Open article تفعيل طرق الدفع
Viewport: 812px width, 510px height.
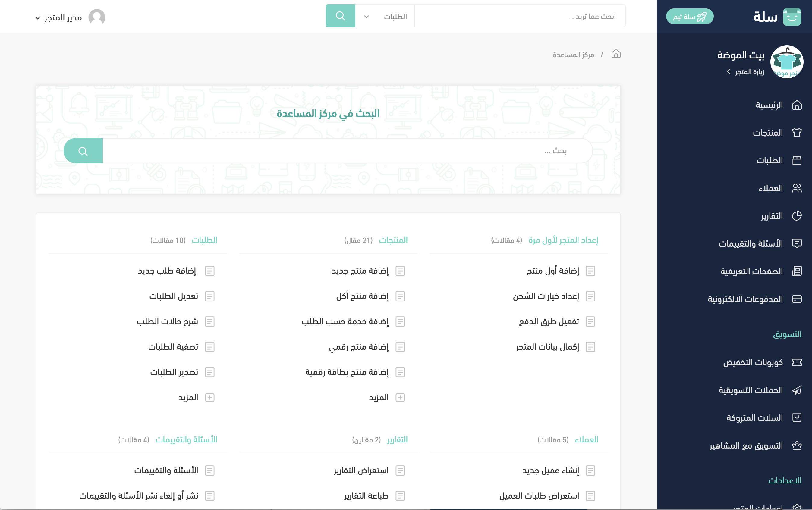tap(549, 322)
